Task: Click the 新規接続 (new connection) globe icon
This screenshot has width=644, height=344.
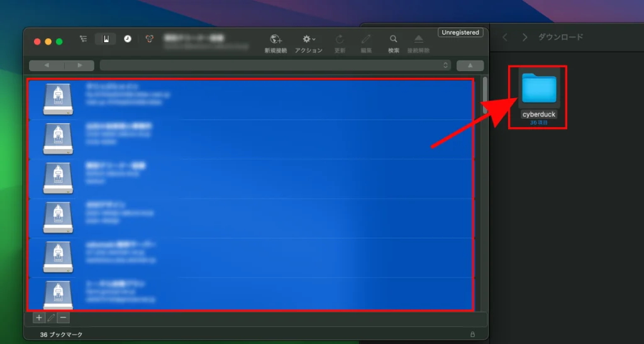Action: [275, 40]
